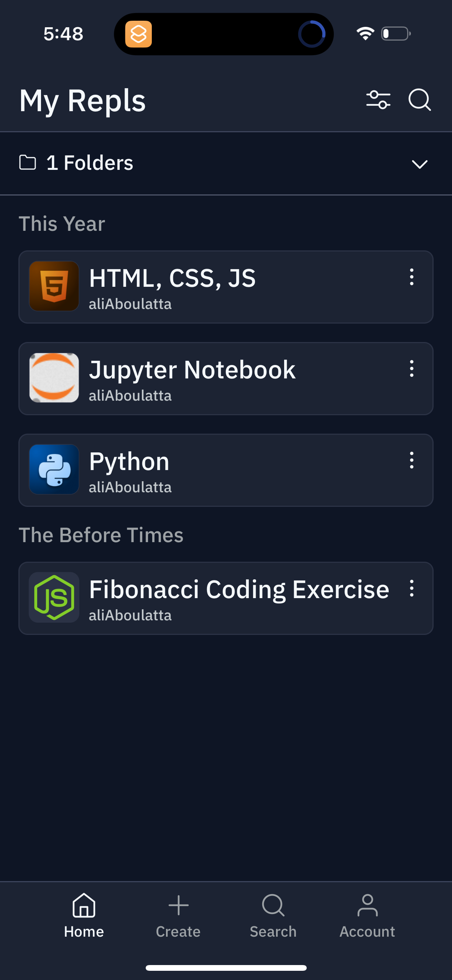Expand the folders list chevron
The width and height of the screenshot is (452, 980).
click(x=419, y=164)
